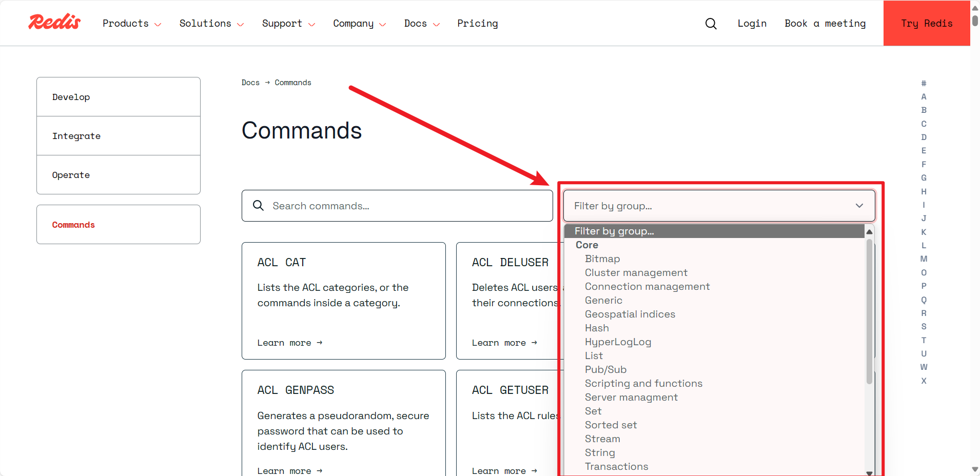The height and width of the screenshot is (476, 980).
Task: Click the dropdown list scroll-down arrow
Action: 869,473
